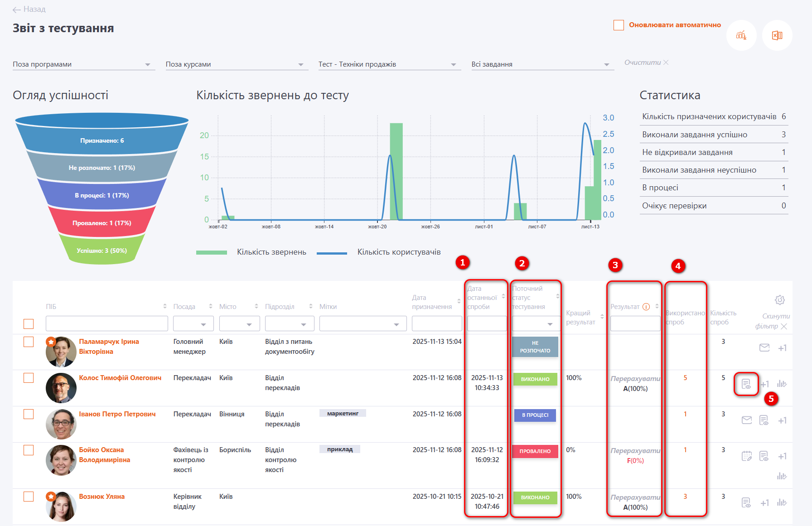Click calendar edit icon for Бойко Оксана
The image size is (812, 526).
(746, 456)
